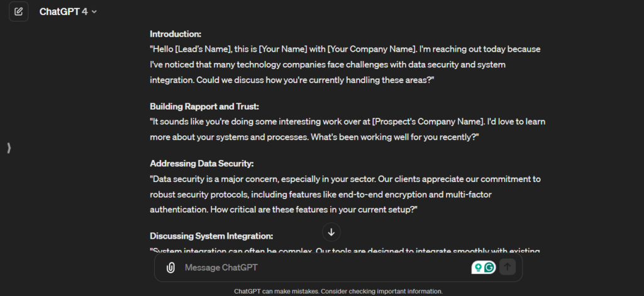Open the Grammarly G icon
The width and height of the screenshot is (644, 296).
click(489, 267)
